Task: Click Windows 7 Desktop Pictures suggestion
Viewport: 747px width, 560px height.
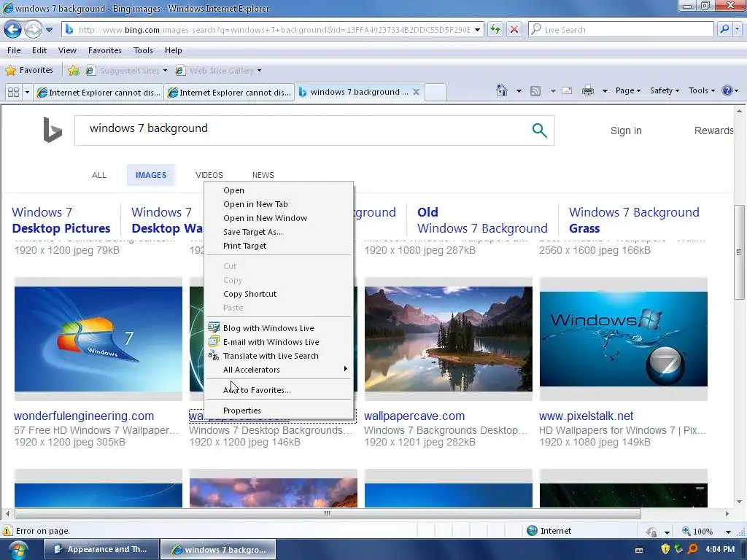Action: (61, 220)
